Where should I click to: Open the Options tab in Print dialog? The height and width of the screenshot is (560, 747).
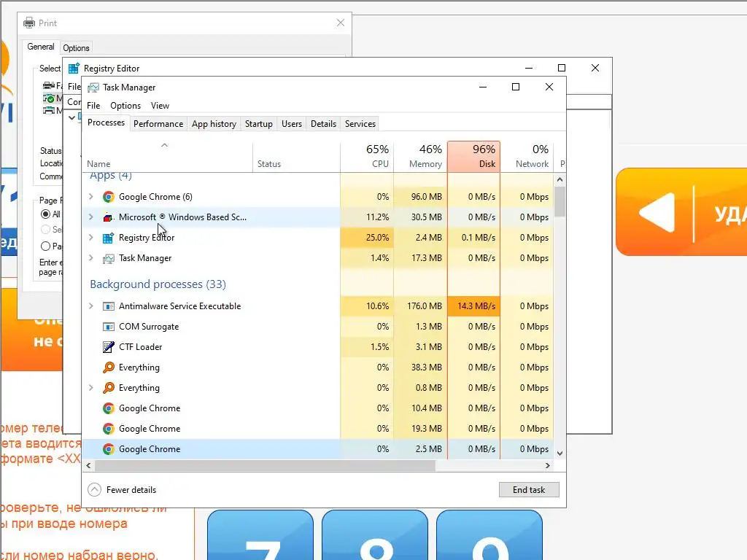click(x=76, y=48)
